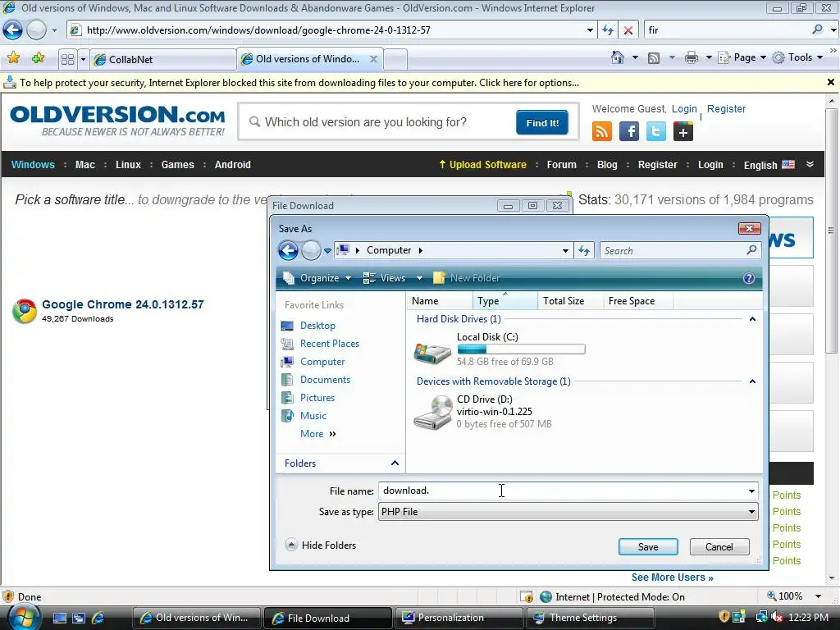
Task: Open a new blank tab
Action: click(395, 59)
